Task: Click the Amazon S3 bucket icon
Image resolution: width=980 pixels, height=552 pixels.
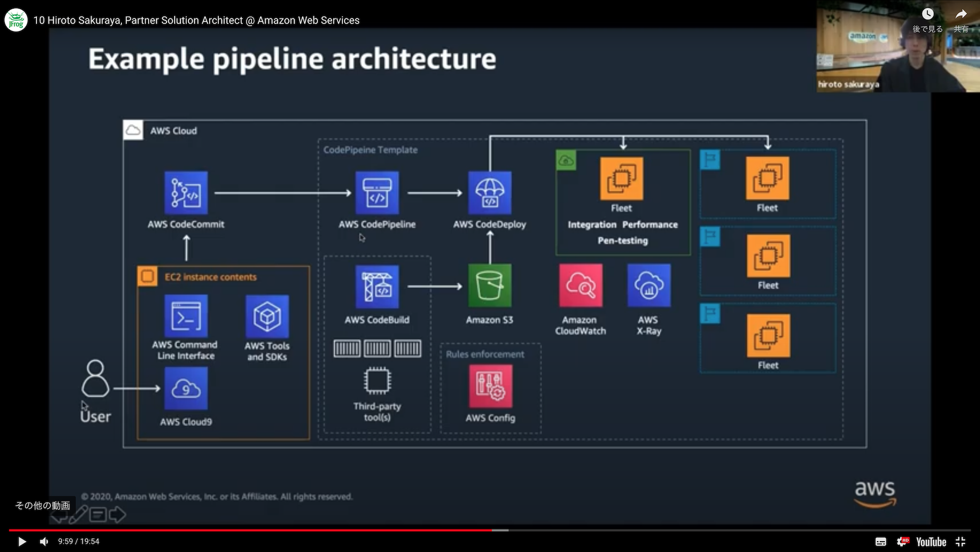Action: coord(489,286)
